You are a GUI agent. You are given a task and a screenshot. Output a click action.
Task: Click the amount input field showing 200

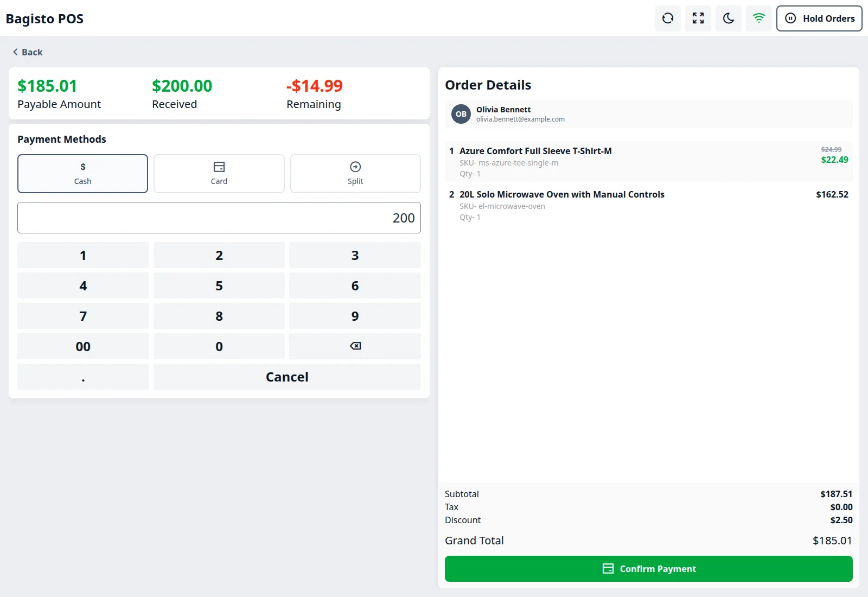[219, 218]
